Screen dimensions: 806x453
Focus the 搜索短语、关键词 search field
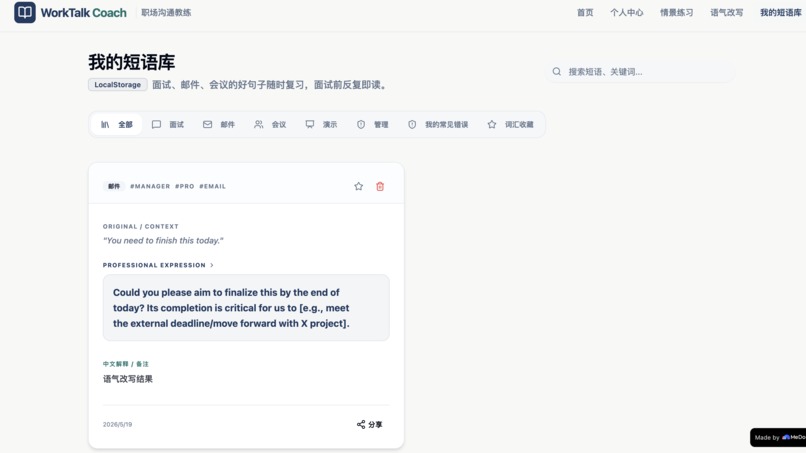click(640, 71)
